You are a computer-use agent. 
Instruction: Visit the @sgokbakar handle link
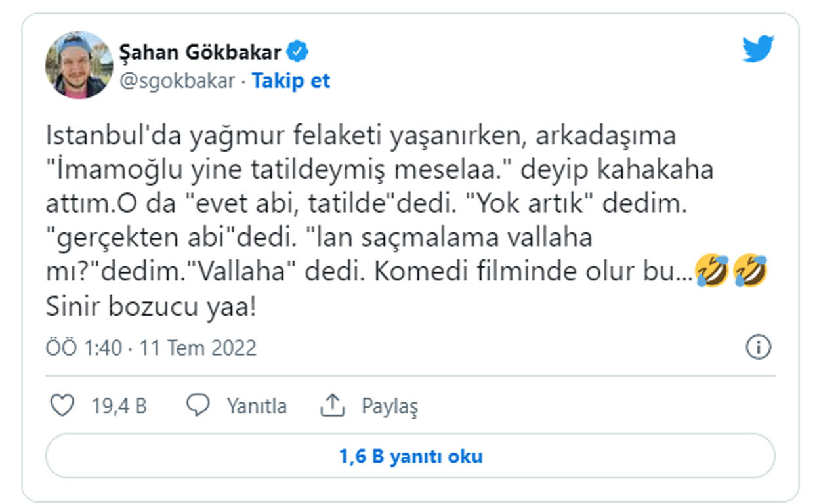[177, 81]
